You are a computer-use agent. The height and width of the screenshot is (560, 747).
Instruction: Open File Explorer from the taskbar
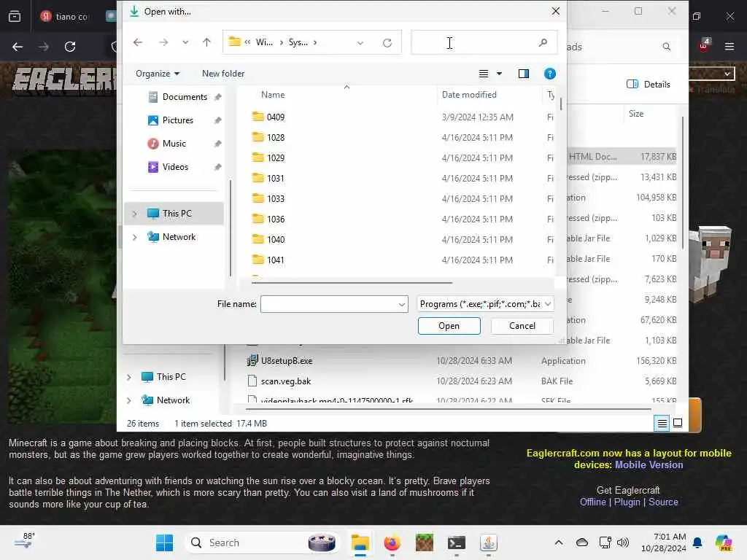[360, 542]
